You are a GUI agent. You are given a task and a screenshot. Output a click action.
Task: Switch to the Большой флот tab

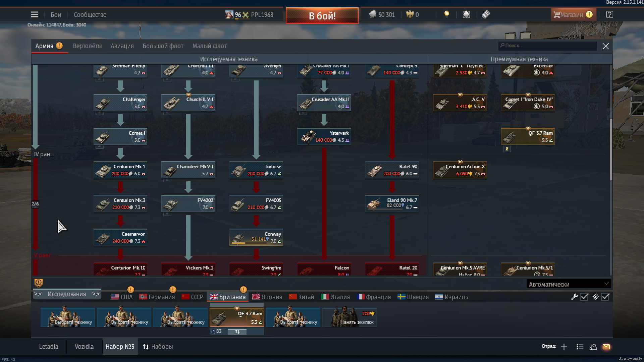[x=163, y=46]
